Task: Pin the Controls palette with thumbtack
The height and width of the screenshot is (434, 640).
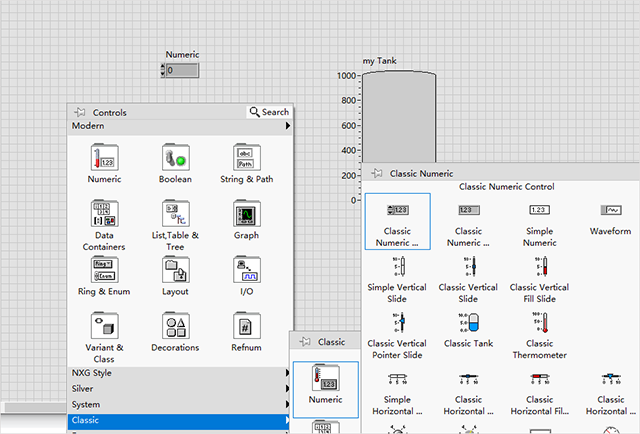Action: coord(80,113)
